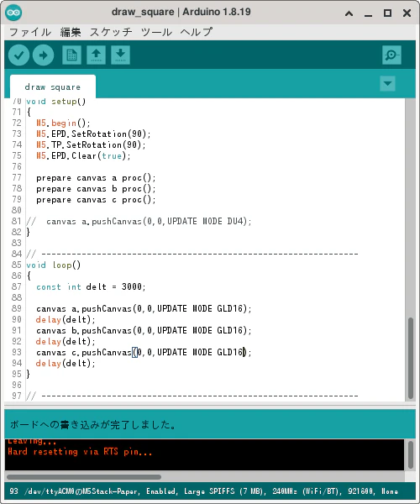
Task: Click the console horizontal scrollbar thumb
Action: tap(84, 477)
